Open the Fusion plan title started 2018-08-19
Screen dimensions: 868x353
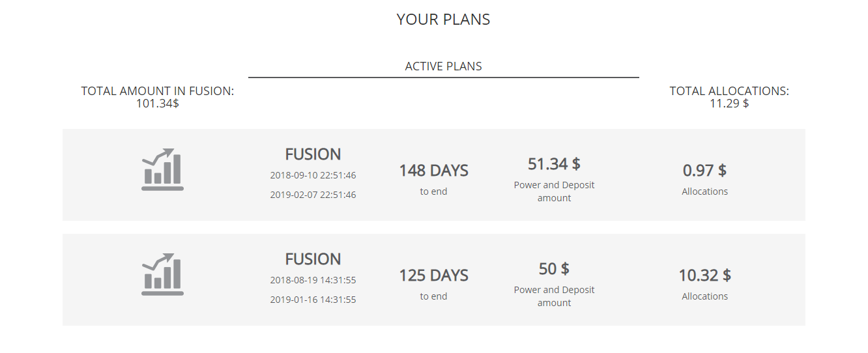tap(313, 259)
